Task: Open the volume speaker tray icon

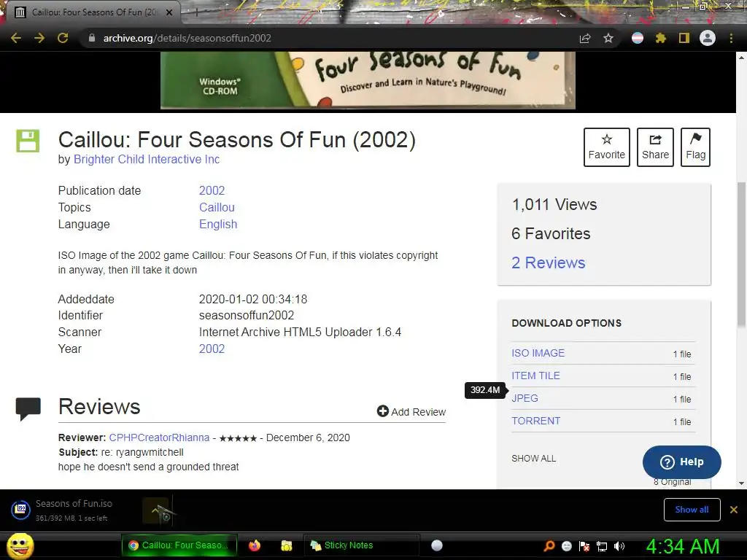Action: tap(619, 546)
